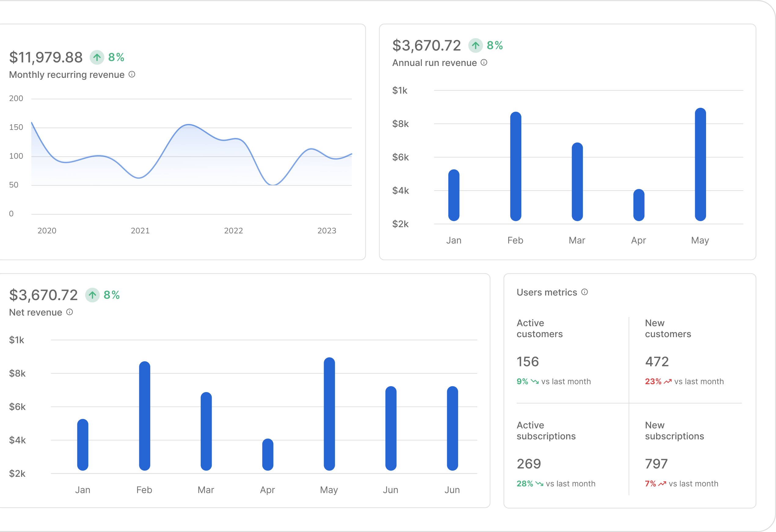
Task: Click up-trend arrow under New subscriptions
Action: pos(662,483)
